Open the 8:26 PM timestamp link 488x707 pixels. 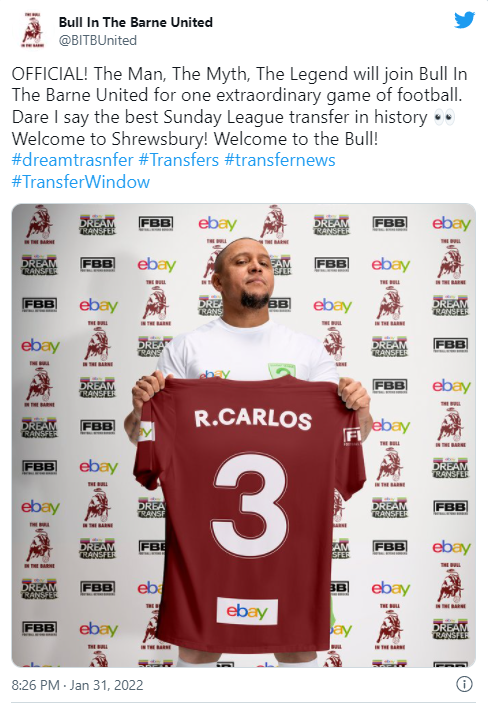35,685
